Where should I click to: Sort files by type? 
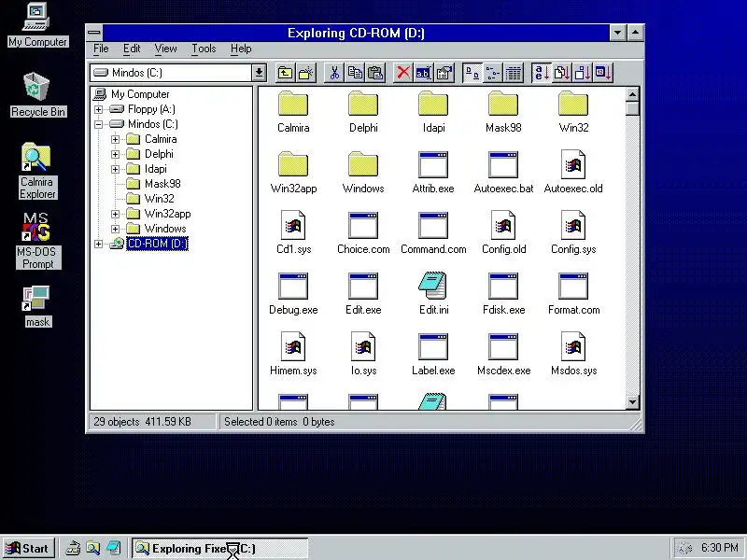(562, 73)
